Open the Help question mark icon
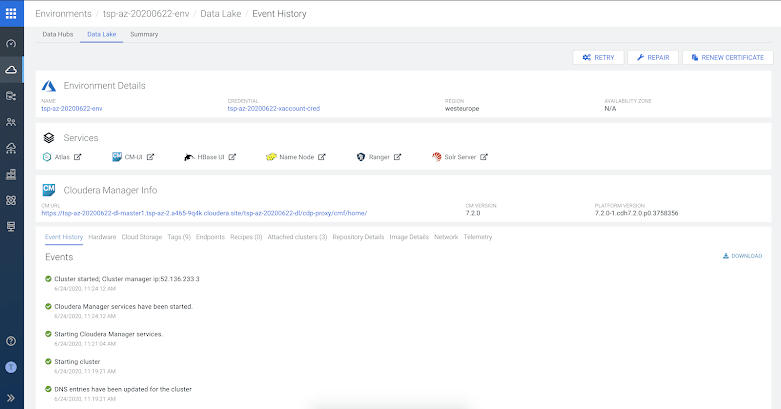Viewport: 781px width, 409px height. coord(11,341)
